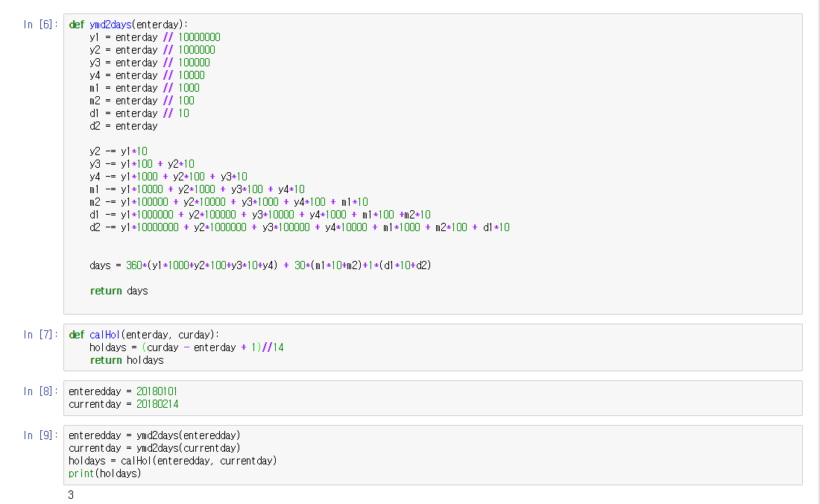Click the In [9] cell prompt label

coord(41,435)
